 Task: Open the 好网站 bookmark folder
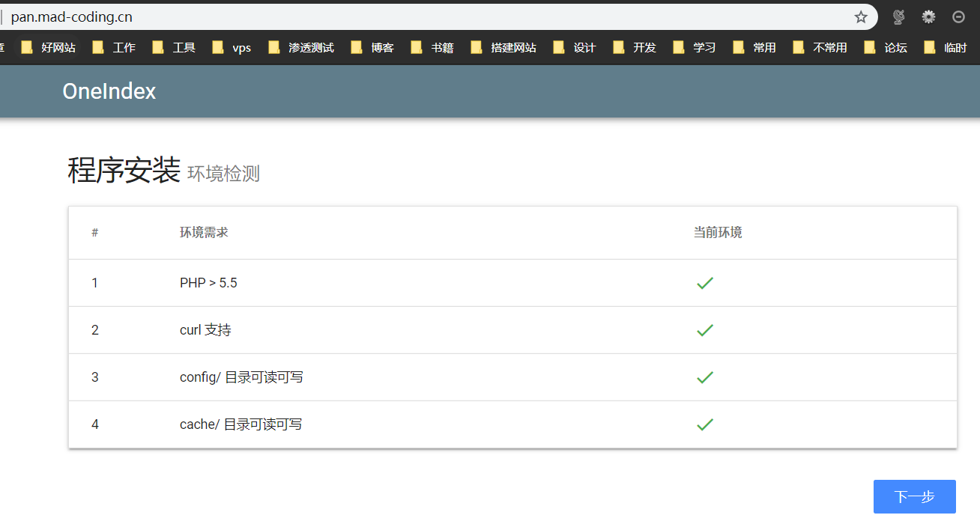(x=49, y=48)
